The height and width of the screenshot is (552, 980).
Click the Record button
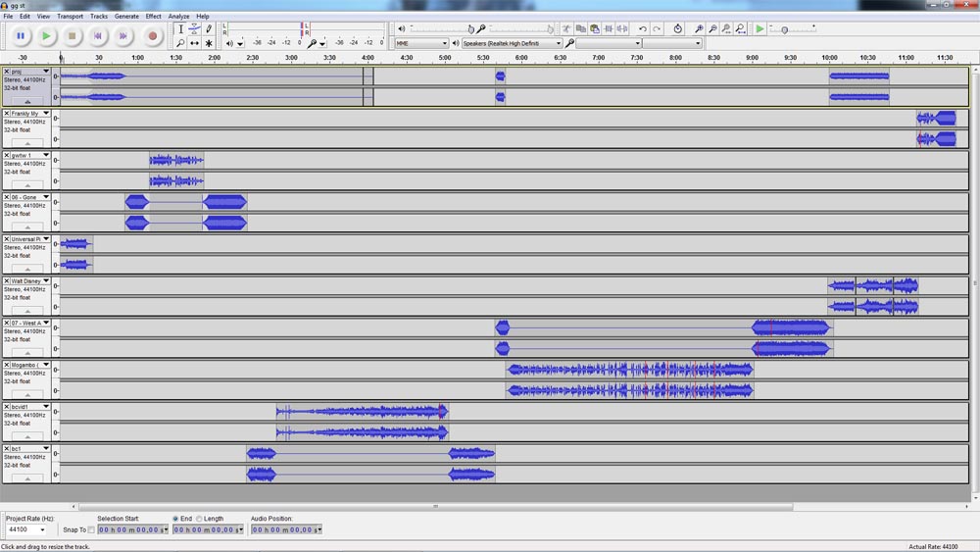(x=152, y=36)
